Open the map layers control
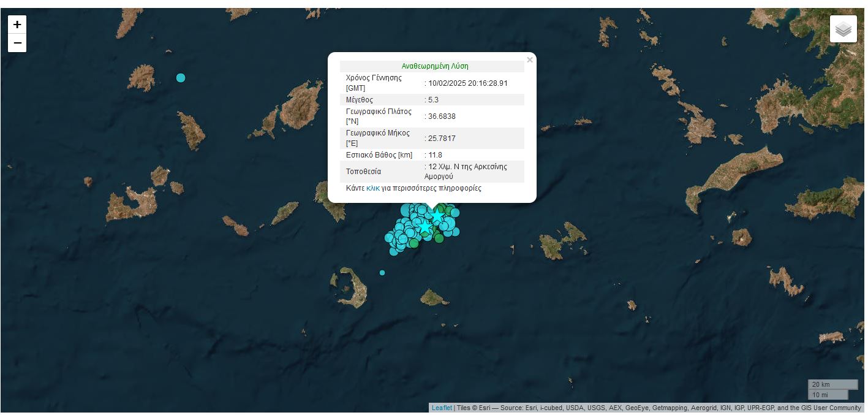 pyautogui.click(x=843, y=29)
